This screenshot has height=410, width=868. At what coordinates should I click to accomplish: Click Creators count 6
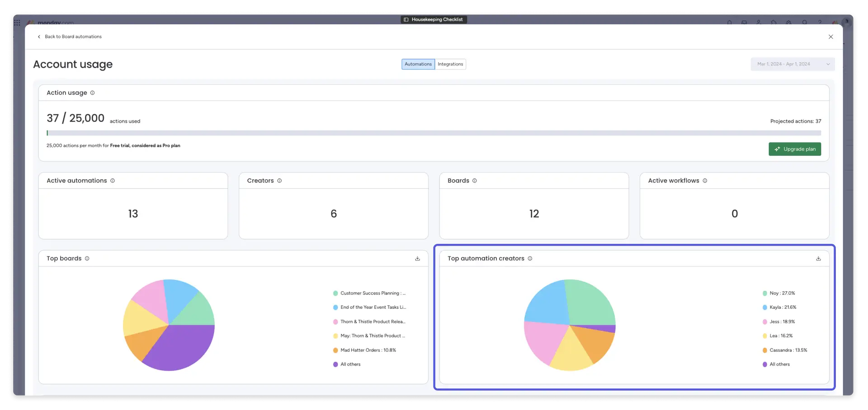334,214
